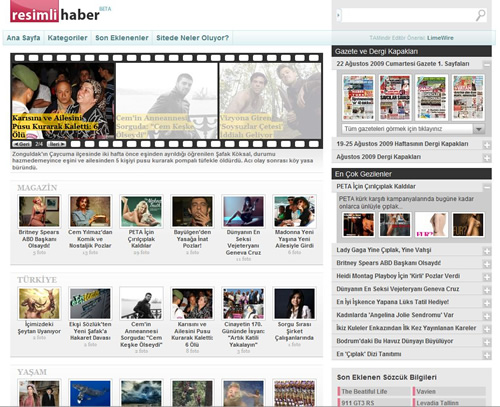The width and height of the screenshot is (500, 407).
Task: Expand En İyi İşkence Yapana item
Action: [x=487, y=303]
